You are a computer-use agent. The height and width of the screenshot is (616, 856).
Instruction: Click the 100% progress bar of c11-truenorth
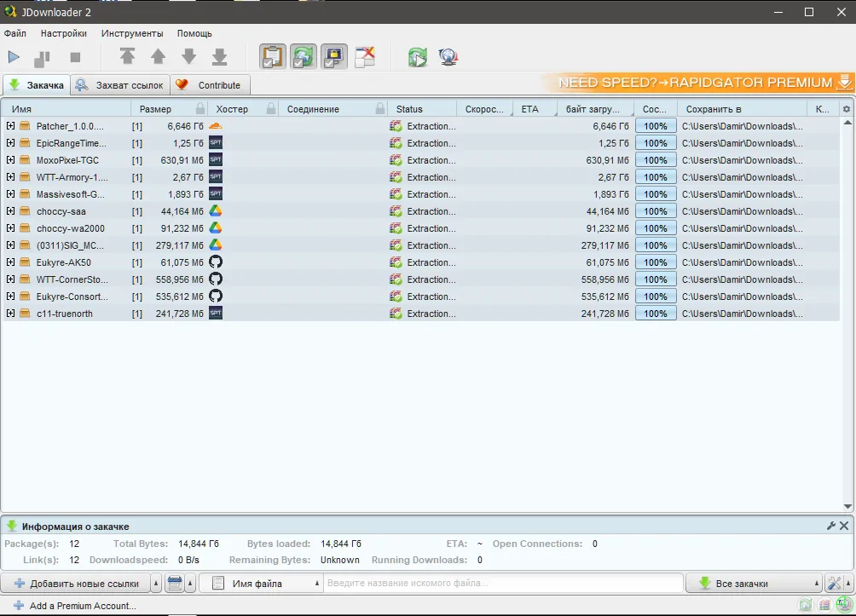(x=656, y=314)
